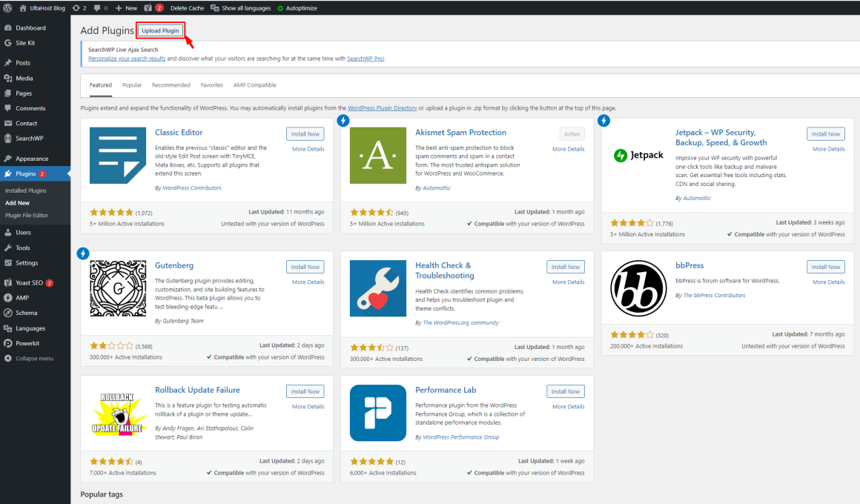Open the updates icon showing 2 updates

click(x=77, y=7)
